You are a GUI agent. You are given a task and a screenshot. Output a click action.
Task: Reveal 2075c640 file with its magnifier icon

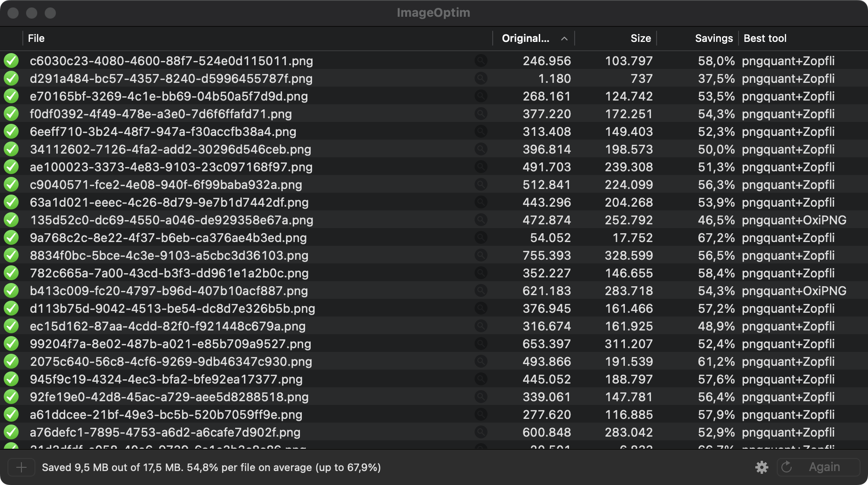click(x=481, y=361)
